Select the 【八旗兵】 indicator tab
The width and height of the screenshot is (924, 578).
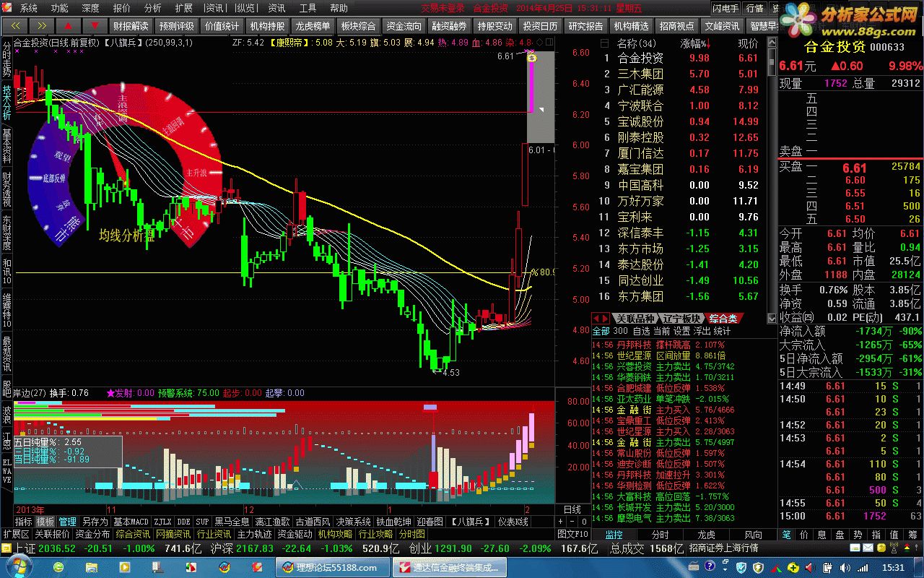click(x=471, y=521)
